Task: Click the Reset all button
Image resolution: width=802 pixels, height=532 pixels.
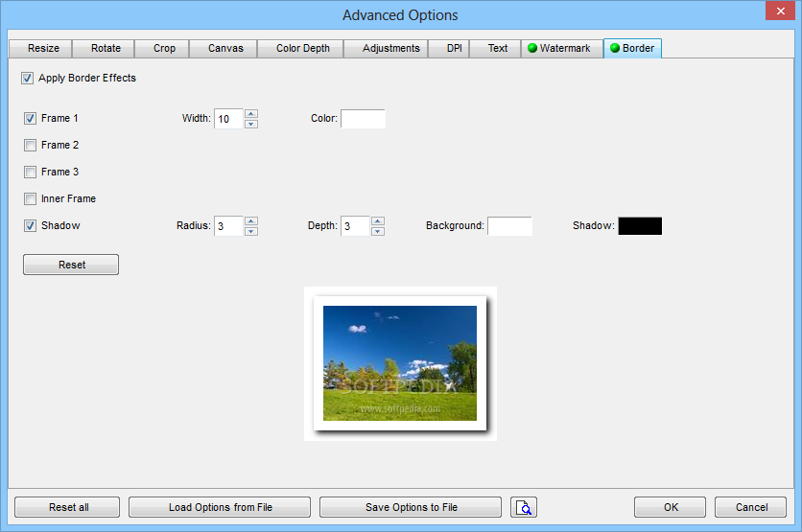Action: click(67, 507)
